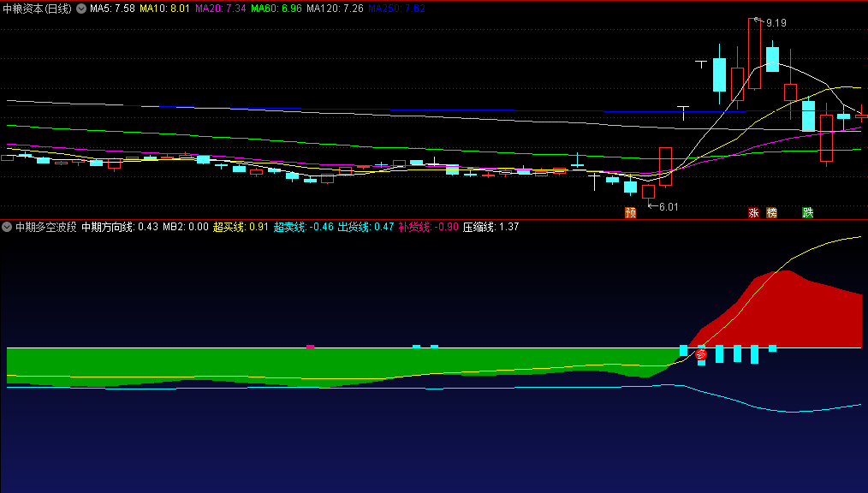Click the tall red candle at 9.19 high
868x493 pixels.
754,54
